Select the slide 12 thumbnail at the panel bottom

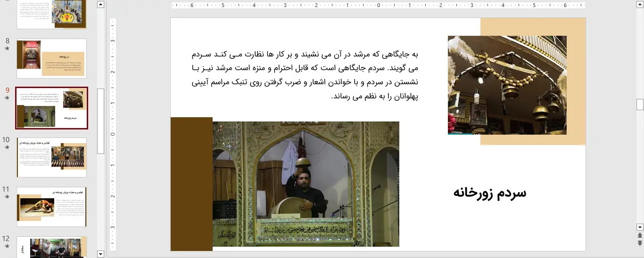[52, 247]
